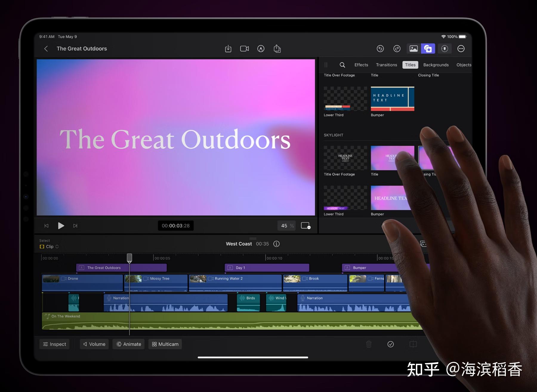Select the Mossy Tree video clip
537x392 pixels.
(156, 283)
